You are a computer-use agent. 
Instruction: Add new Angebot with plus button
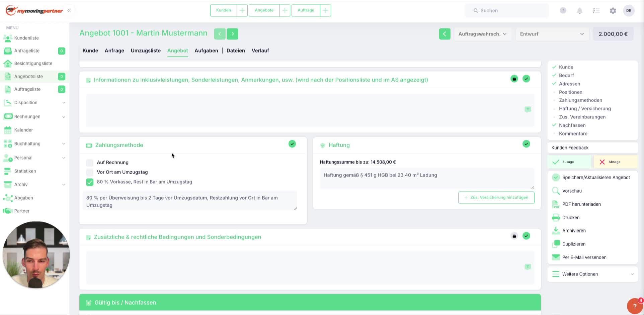pyautogui.click(x=285, y=10)
